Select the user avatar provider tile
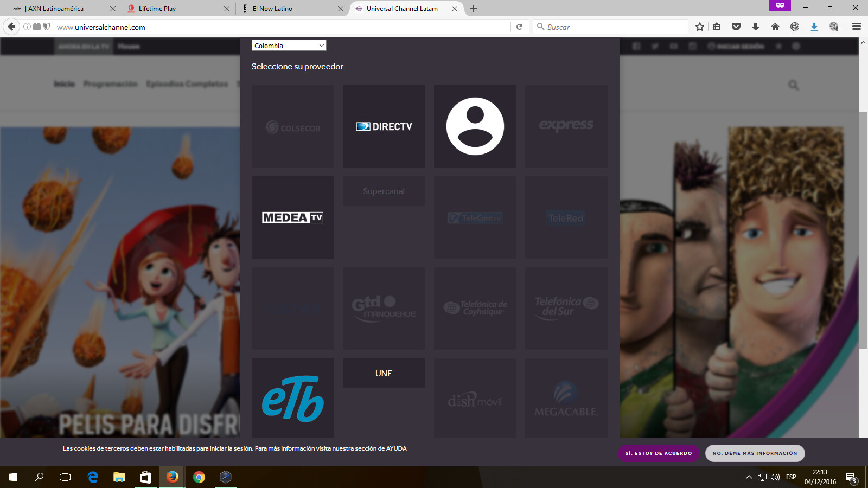Image resolution: width=868 pixels, height=488 pixels. pyautogui.click(x=475, y=126)
